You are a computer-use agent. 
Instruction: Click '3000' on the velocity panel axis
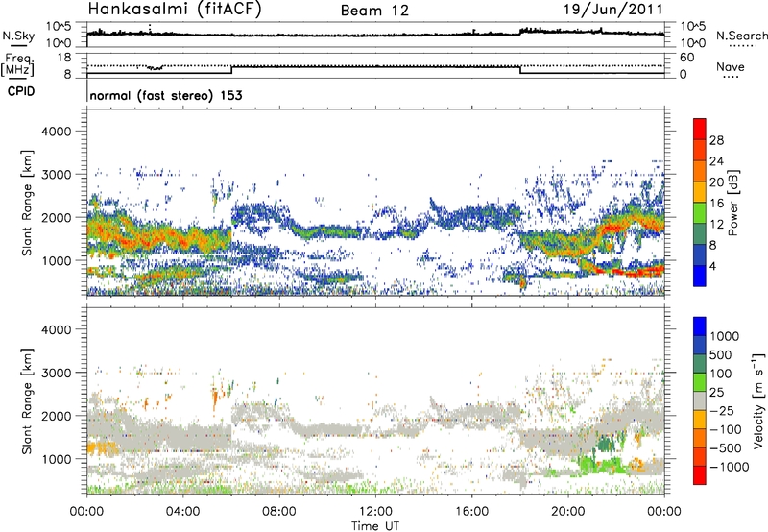[x=56, y=373]
